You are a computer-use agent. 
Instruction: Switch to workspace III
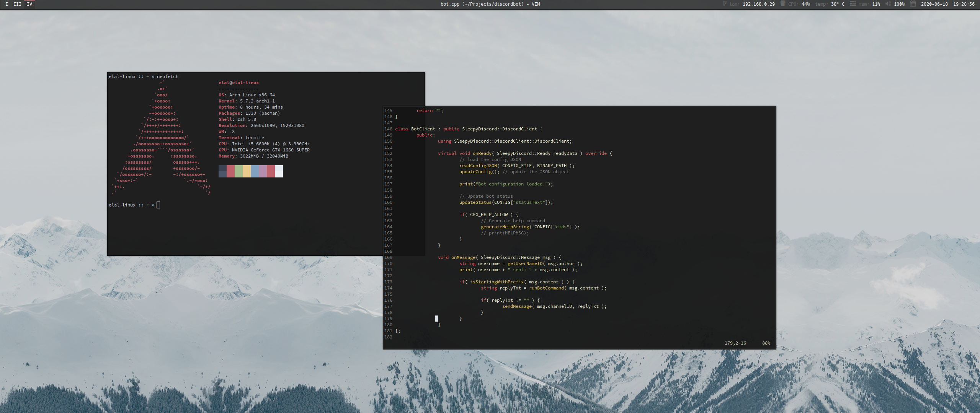point(18,4)
